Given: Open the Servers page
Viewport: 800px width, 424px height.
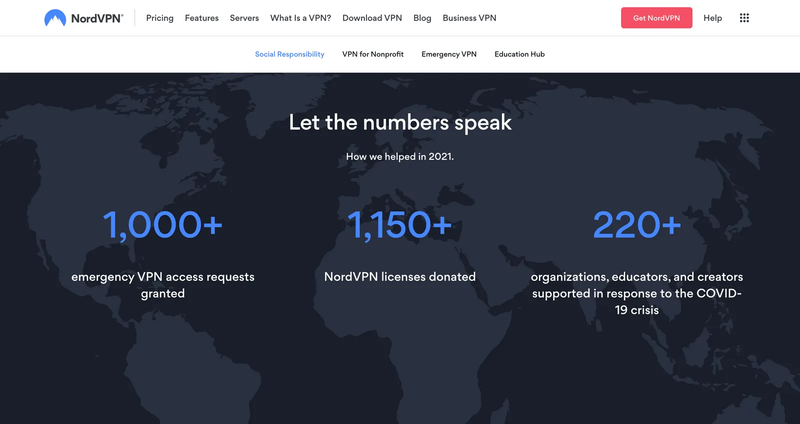Looking at the screenshot, I should click(x=244, y=18).
